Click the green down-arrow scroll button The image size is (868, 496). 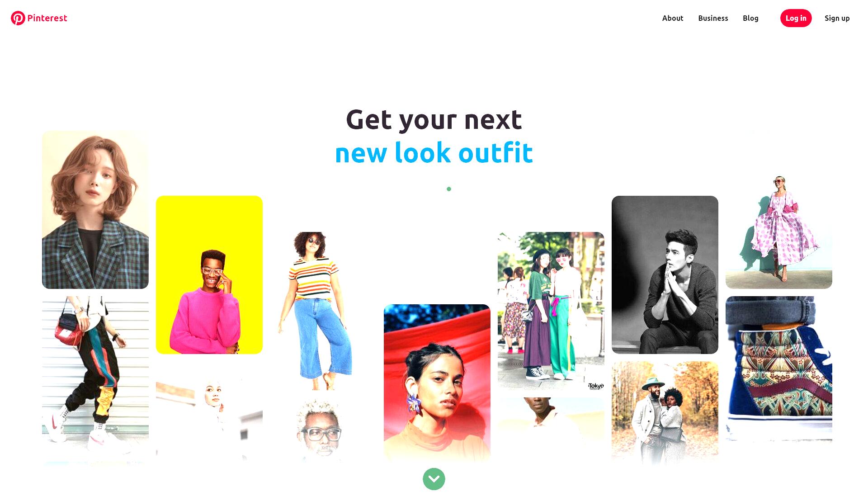point(434,479)
